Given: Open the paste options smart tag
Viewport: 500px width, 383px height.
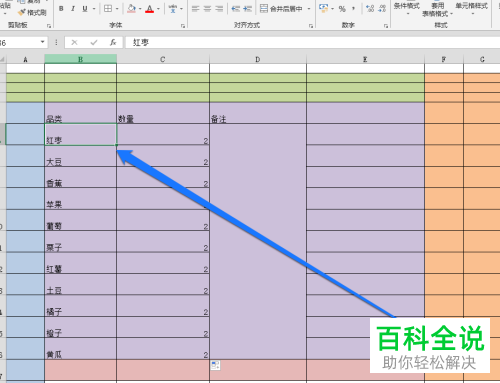Looking at the screenshot, I should [x=215, y=365].
